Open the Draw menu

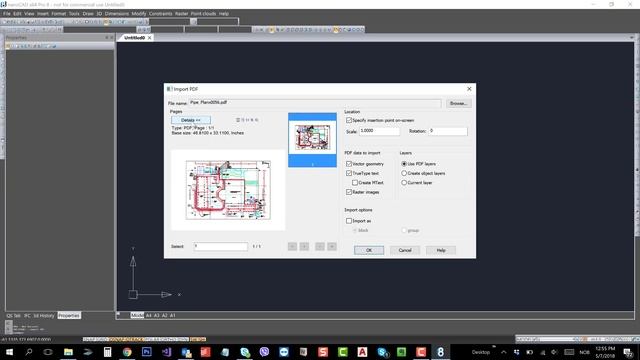tap(88, 13)
